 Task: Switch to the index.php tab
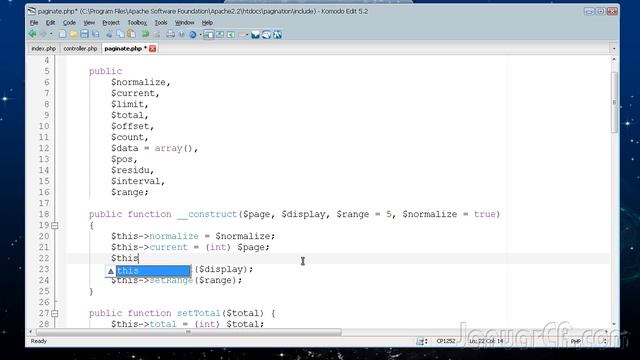click(x=43, y=49)
